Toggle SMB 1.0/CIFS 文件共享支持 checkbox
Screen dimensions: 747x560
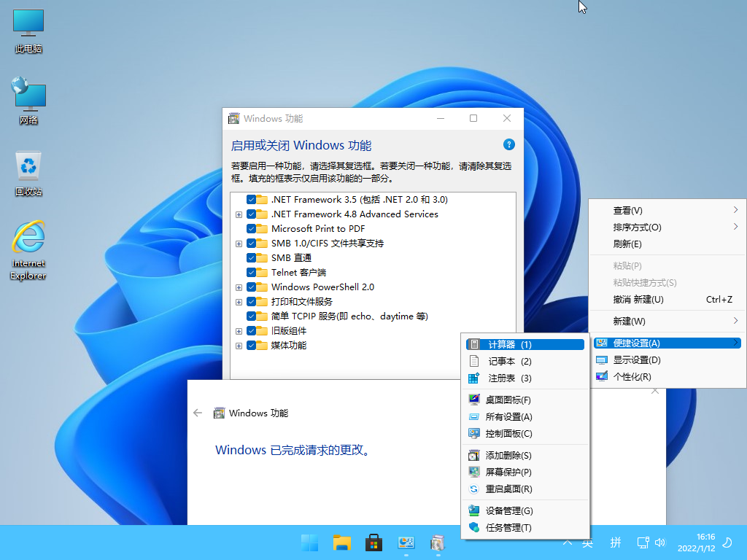pos(251,244)
